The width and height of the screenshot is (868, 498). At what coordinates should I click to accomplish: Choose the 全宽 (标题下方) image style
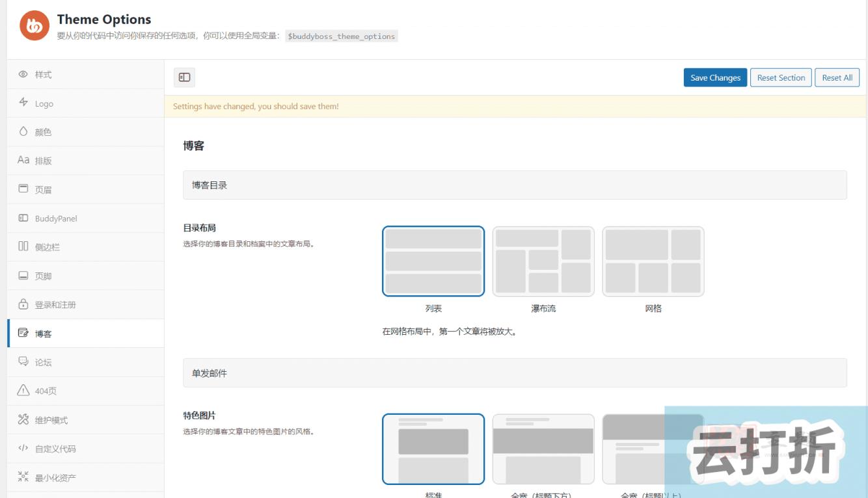pyautogui.click(x=543, y=449)
